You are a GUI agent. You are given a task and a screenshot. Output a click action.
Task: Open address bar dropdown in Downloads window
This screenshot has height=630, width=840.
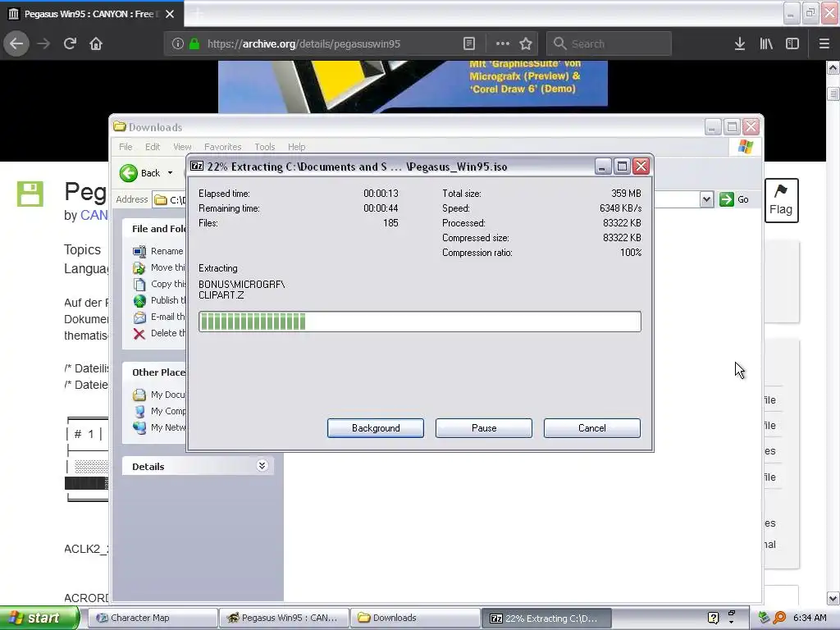click(706, 200)
